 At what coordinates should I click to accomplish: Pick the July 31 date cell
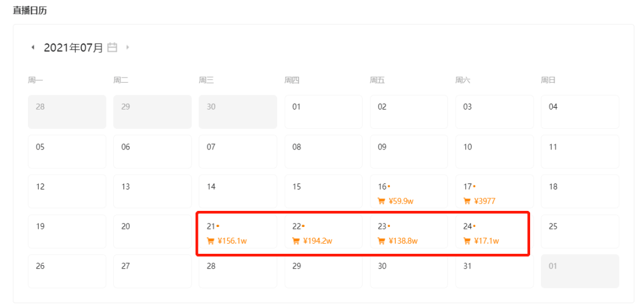pos(494,271)
